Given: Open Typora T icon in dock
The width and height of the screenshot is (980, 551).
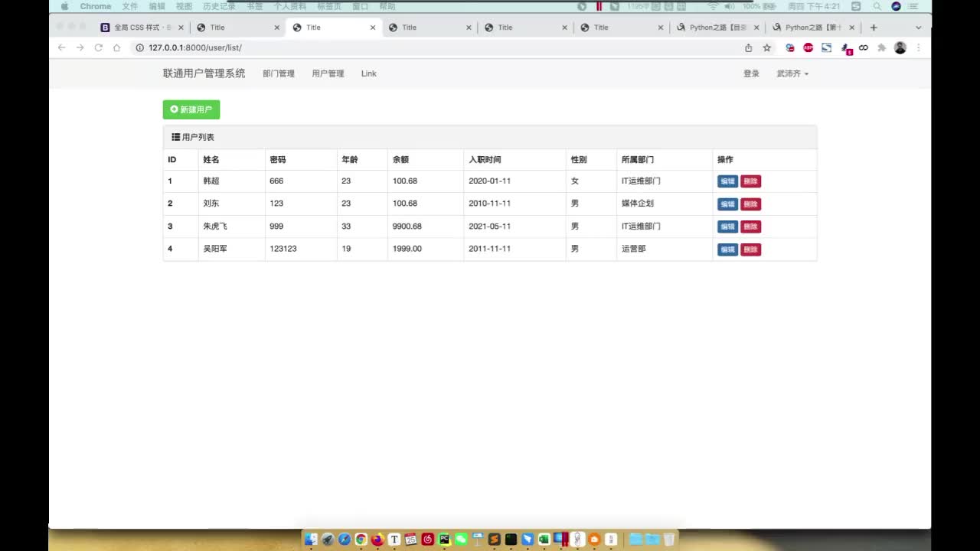Looking at the screenshot, I should (394, 539).
